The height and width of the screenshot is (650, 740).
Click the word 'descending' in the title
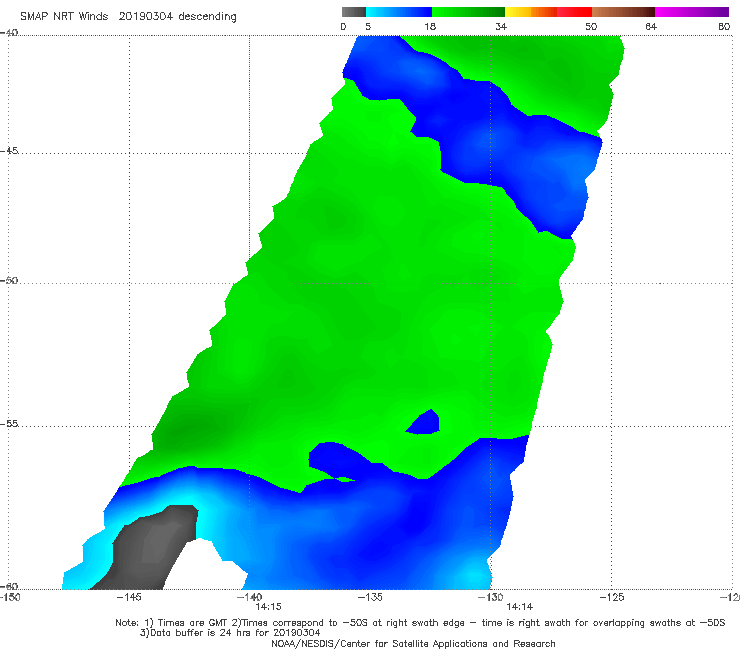coord(207,17)
